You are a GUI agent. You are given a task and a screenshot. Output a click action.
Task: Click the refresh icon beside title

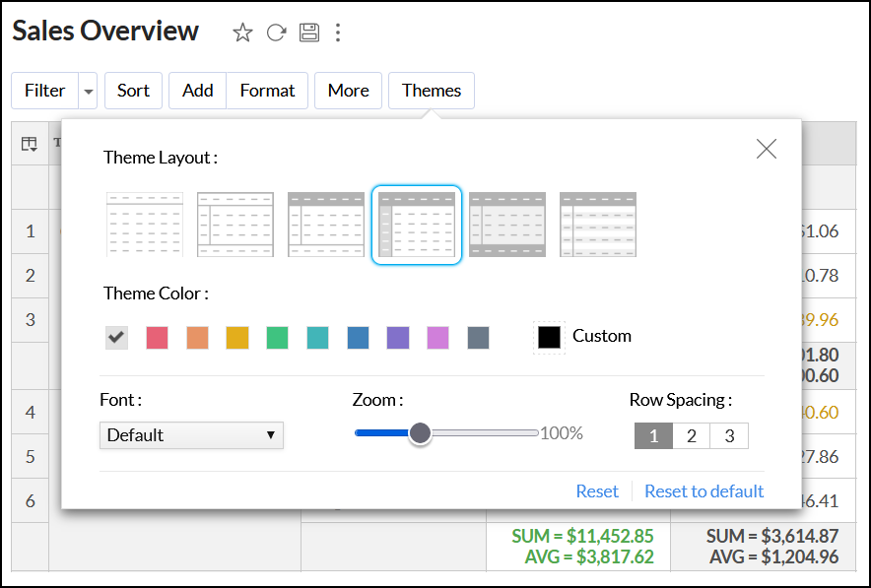[x=276, y=33]
